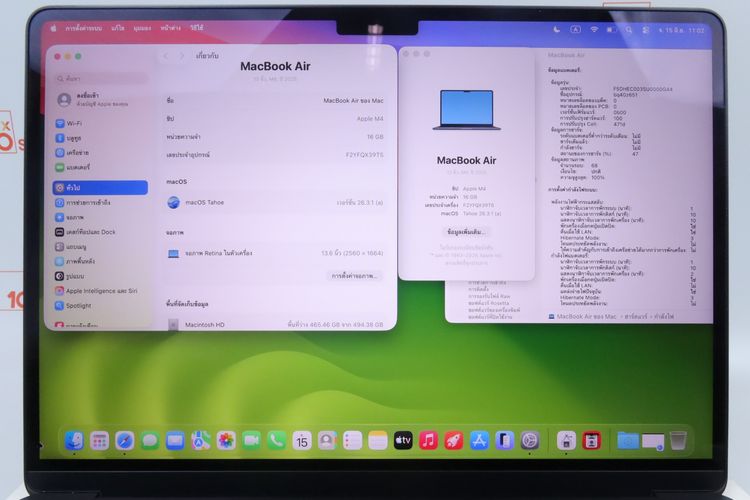Viewport: 750px width, 500px height.
Task: Open Control Center from menu bar
Action: 646,30
